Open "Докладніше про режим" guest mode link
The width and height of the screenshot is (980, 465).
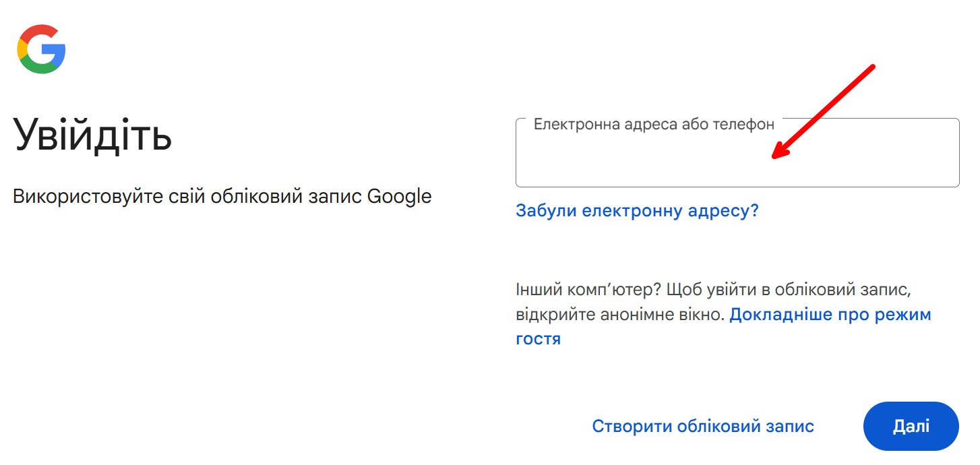point(830,315)
